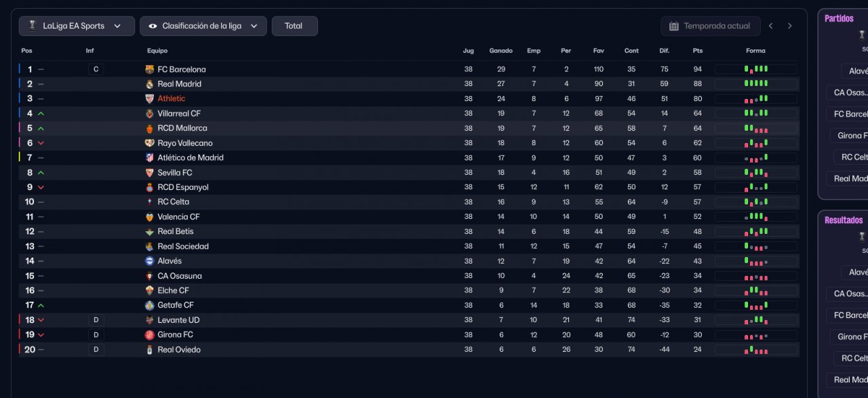868x398 pixels.
Task: Click the champion 'C' badge for Barcelona
Action: pos(96,69)
